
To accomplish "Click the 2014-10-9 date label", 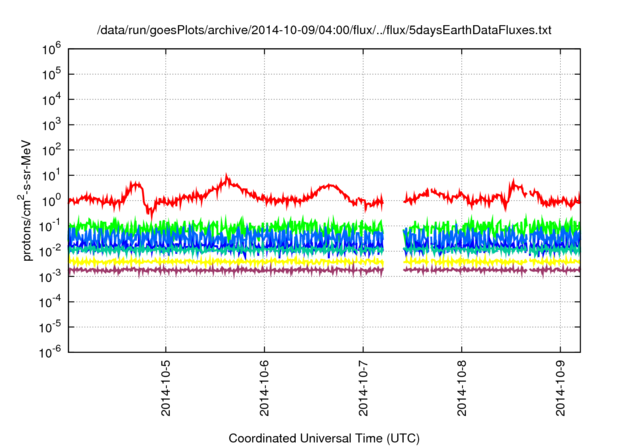I will (x=560, y=388).
